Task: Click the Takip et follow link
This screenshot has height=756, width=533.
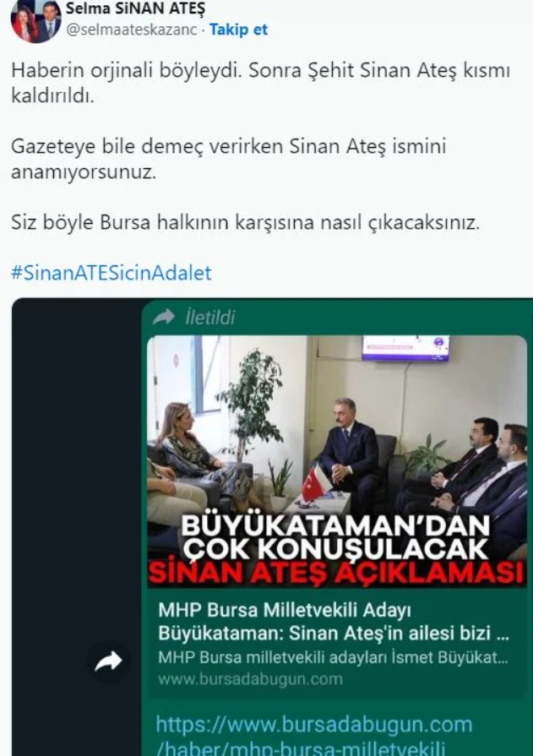Action: click(238, 30)
